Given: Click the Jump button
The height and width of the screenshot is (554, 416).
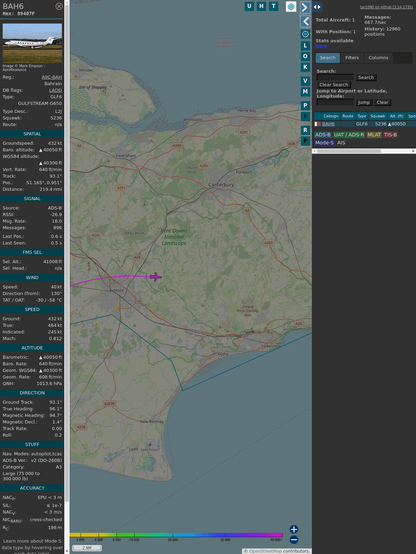Looking at the screenshot, I should tap(363, 102).
